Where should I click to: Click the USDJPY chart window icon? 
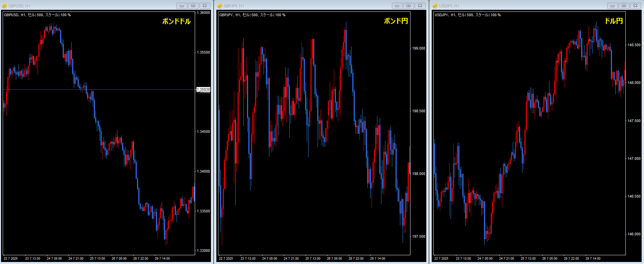(x=435, y=6)
